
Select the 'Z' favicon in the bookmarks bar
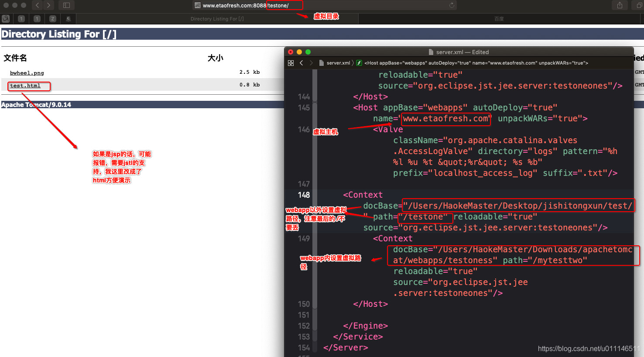pyautogui.click(x=52, y=18)
